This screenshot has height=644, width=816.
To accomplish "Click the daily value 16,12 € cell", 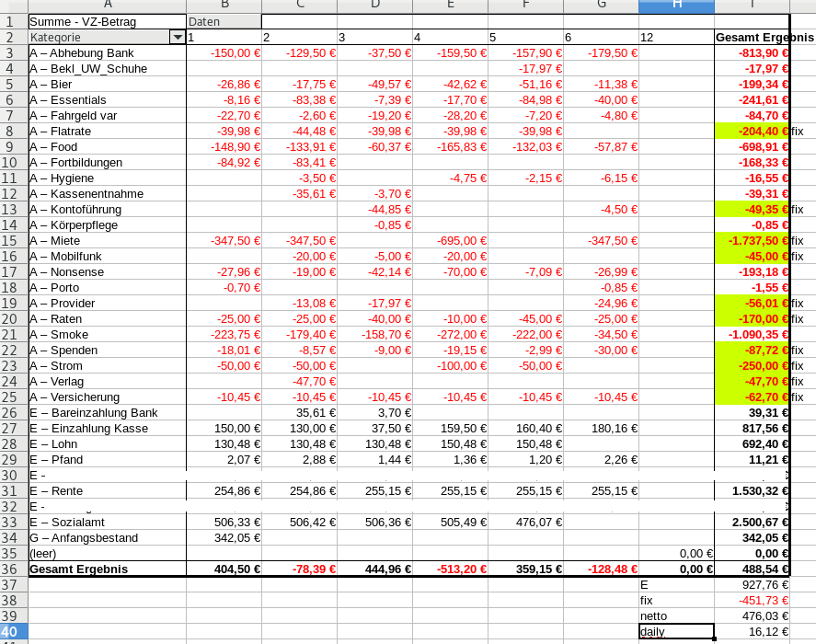I will (x=752, y=632).
